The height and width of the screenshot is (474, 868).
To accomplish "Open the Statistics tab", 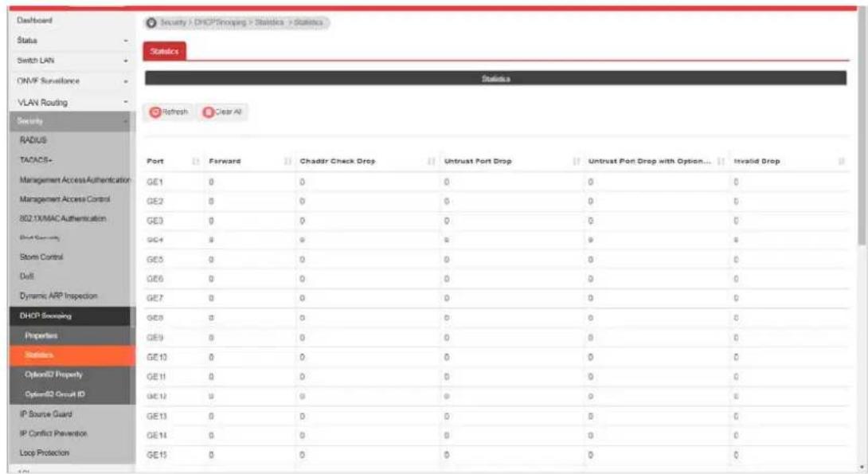I will (164, 51).
